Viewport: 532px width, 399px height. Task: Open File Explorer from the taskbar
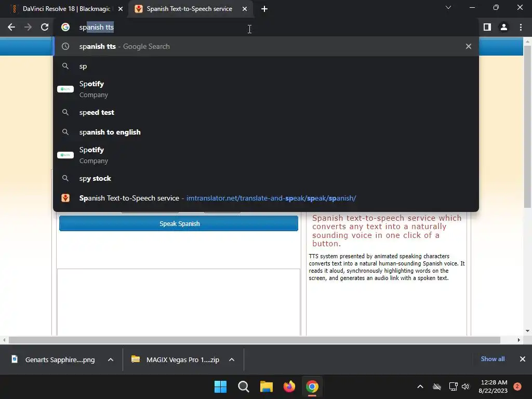pyautogui.click(x=267, y=387)
